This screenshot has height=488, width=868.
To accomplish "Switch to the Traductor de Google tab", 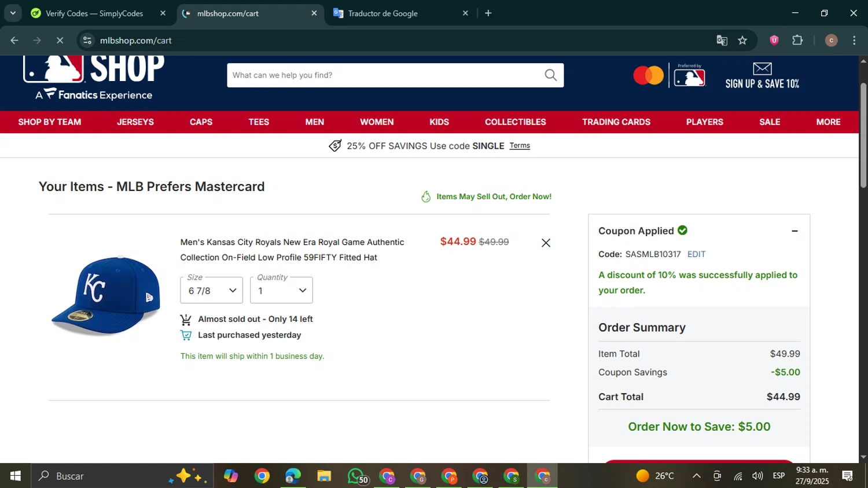I will tap(402, 13).
